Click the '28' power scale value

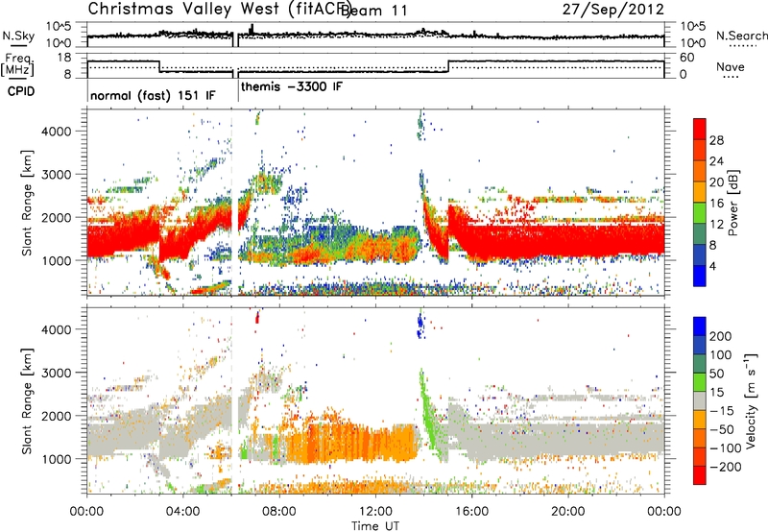[x=716, y=140]
